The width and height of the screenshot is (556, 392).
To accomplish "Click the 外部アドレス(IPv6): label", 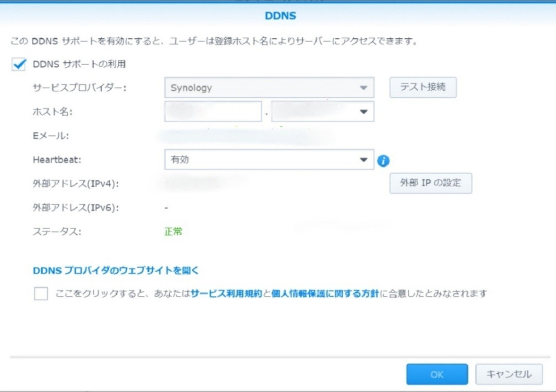I will (76, 208).
